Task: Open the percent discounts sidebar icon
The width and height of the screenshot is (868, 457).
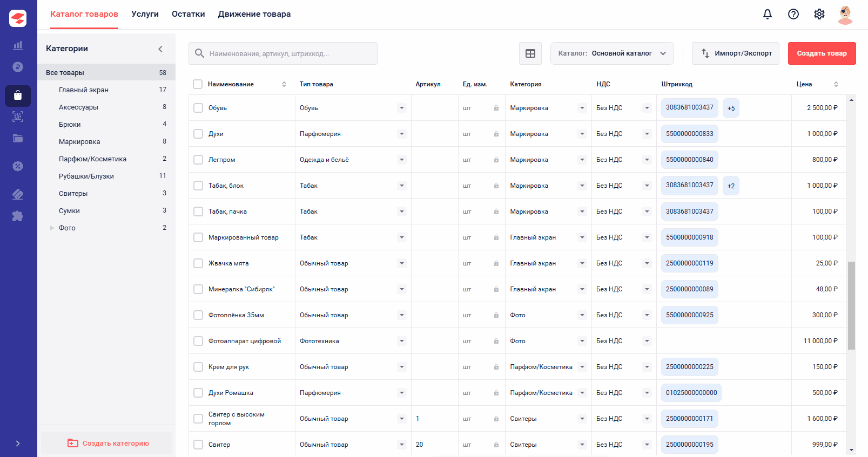Action: point(18,166)
